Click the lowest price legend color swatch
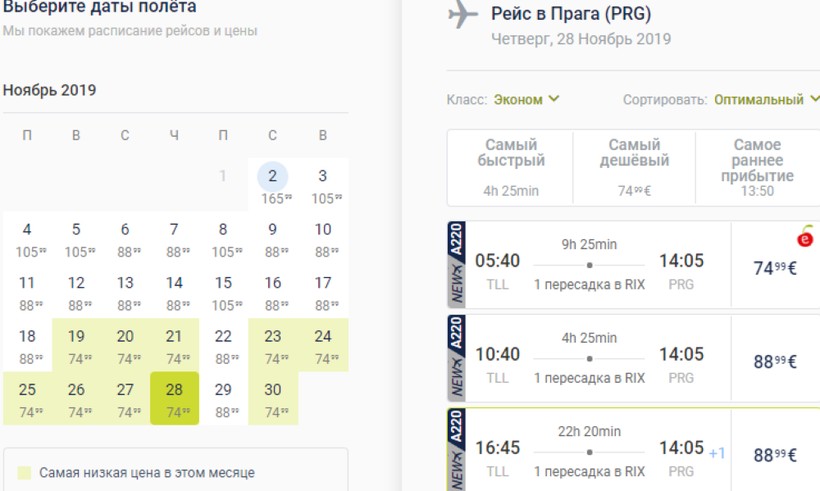This screenshot has height=491, width=820. [x=24, y=472]
